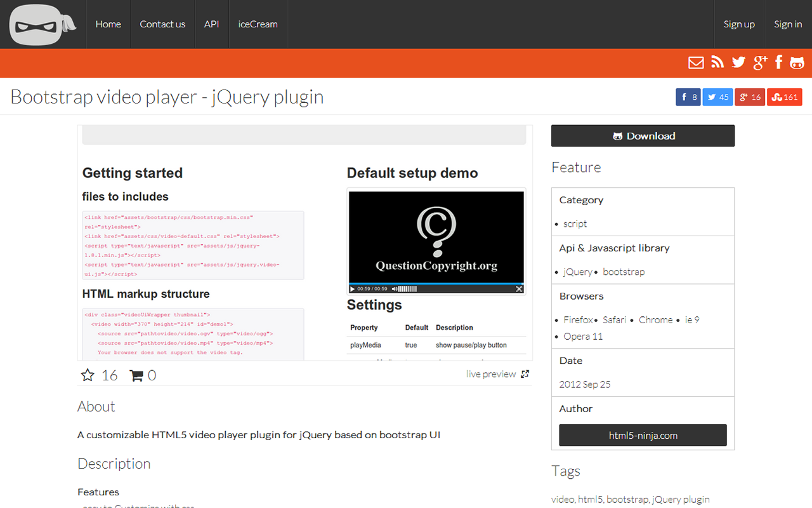Open the RSS feed icon
This screenshot has width=812, height=508.
pos(717,62)
